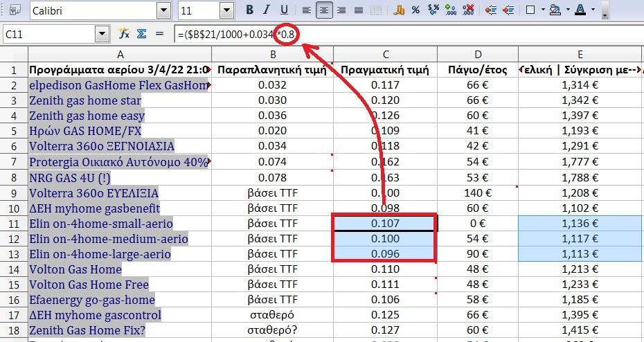
Task: Apply Currency number format
Action: [x=398, y=10]
